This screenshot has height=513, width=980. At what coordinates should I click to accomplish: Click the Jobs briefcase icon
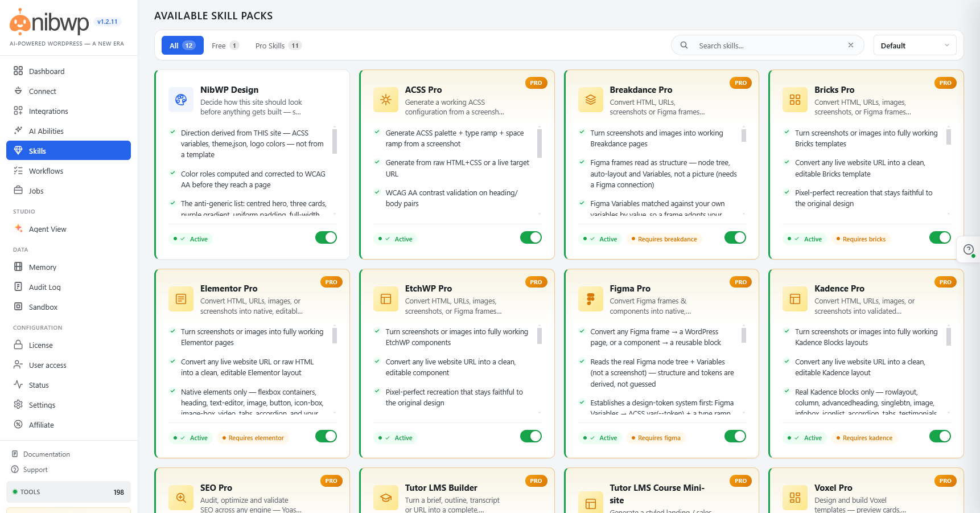(18, 191)
